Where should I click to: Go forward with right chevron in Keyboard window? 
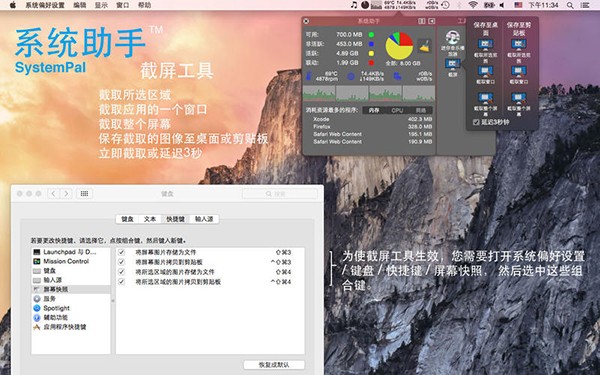click(66, 194)
